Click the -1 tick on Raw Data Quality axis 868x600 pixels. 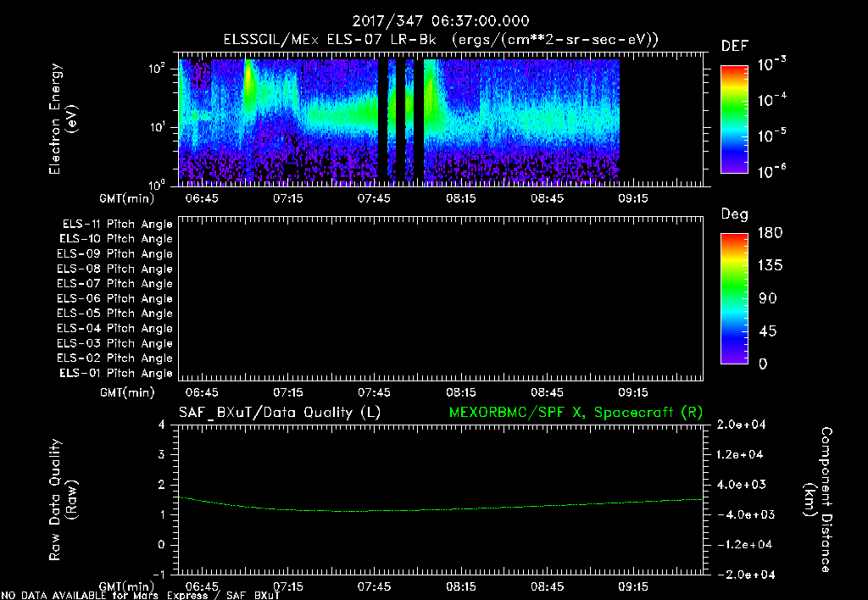tap(159, 575)
